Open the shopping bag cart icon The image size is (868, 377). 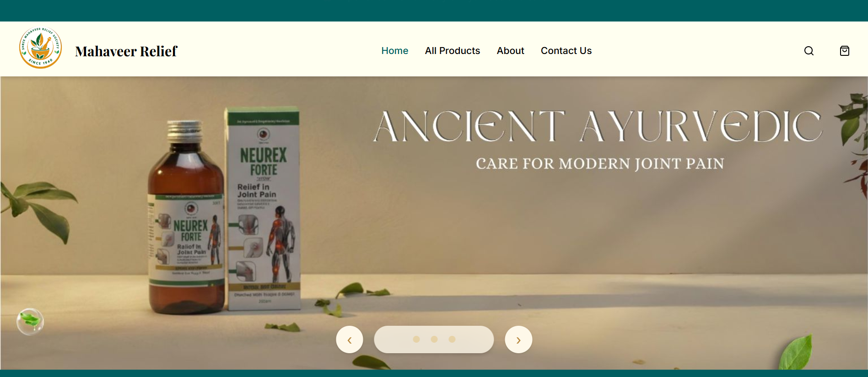click(845, 51)
